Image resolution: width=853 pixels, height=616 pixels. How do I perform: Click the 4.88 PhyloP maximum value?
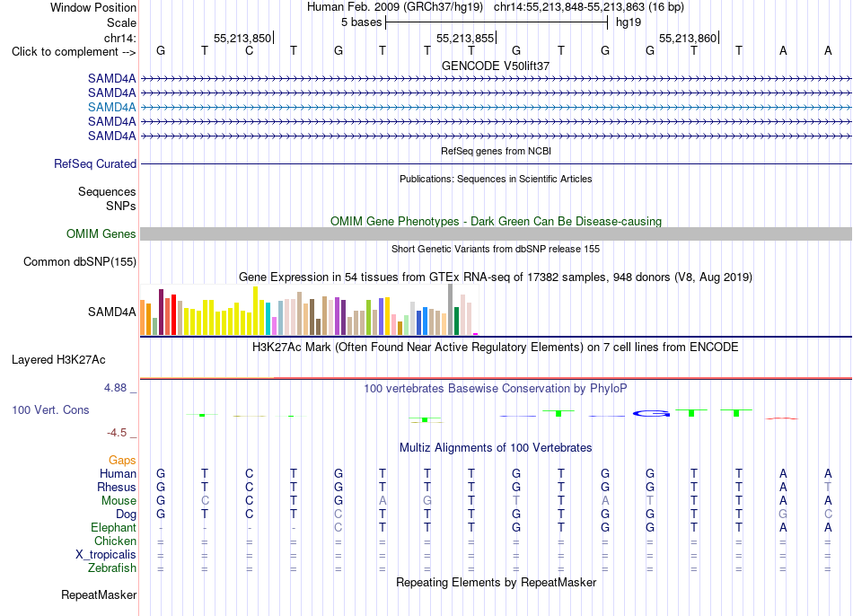[x=115, y=388]
